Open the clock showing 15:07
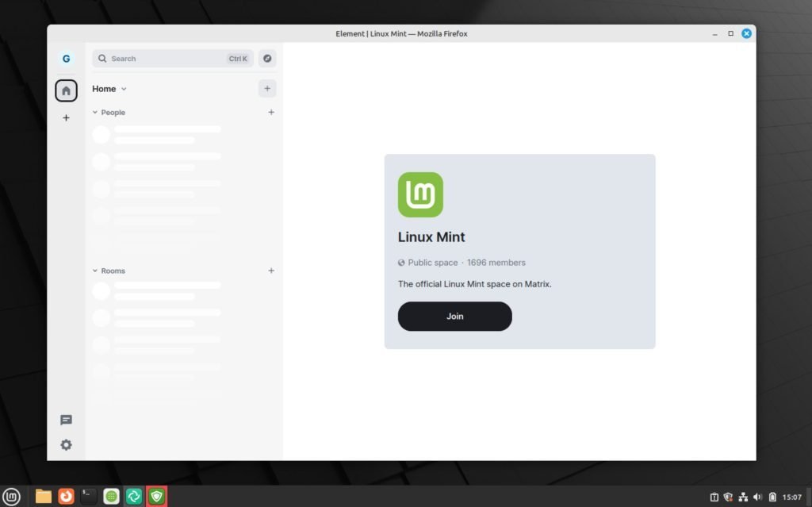The width and height of the screenshot is (812, 507). 792,497
